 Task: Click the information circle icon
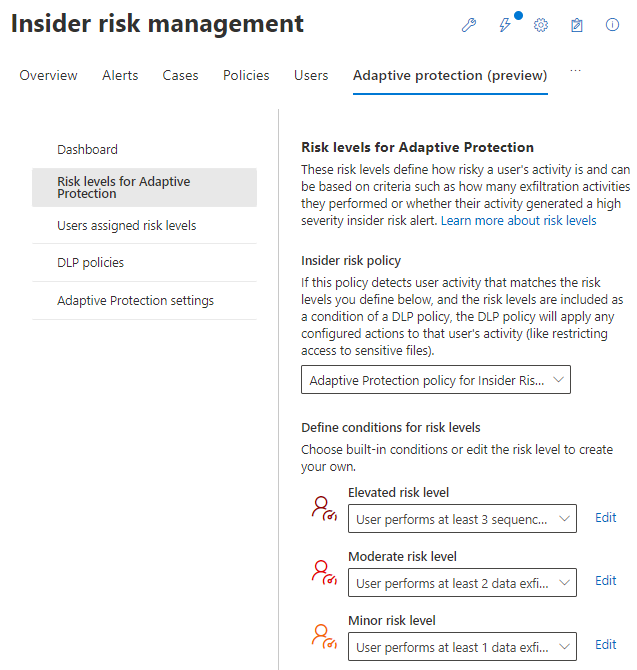(613, 25)
